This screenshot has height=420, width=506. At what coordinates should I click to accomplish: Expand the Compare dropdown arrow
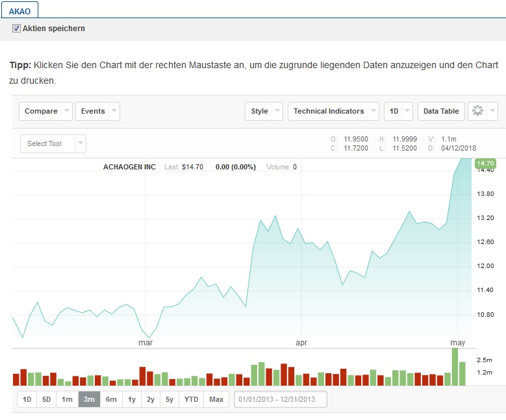point(66,111)
